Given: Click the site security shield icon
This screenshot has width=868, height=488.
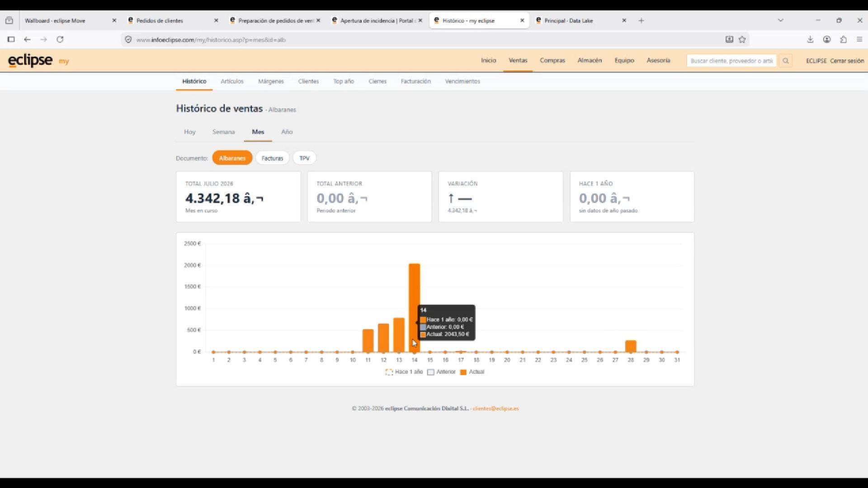Looking at the screenshot, I should pyautogui.click(x=128, y=40).
